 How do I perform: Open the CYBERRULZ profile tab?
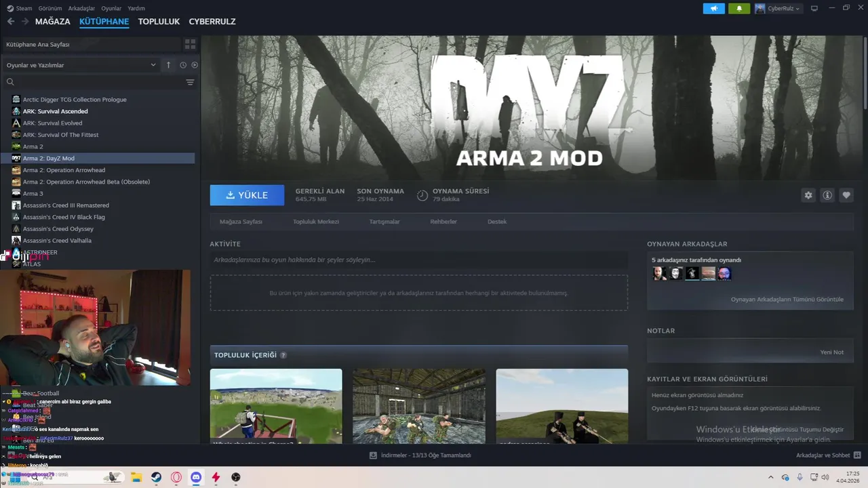tap(212, 22)
